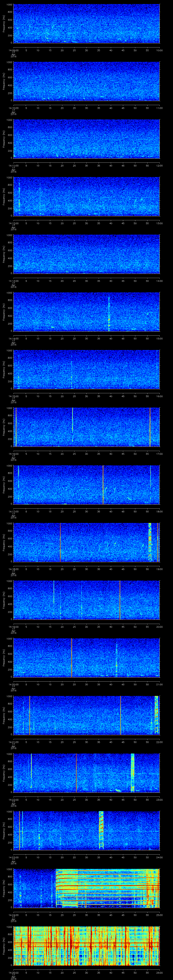This screenshot has width=173, height=980.
Task: Click the 14:12:00 start time label
Action: click(x=13, y=223)
